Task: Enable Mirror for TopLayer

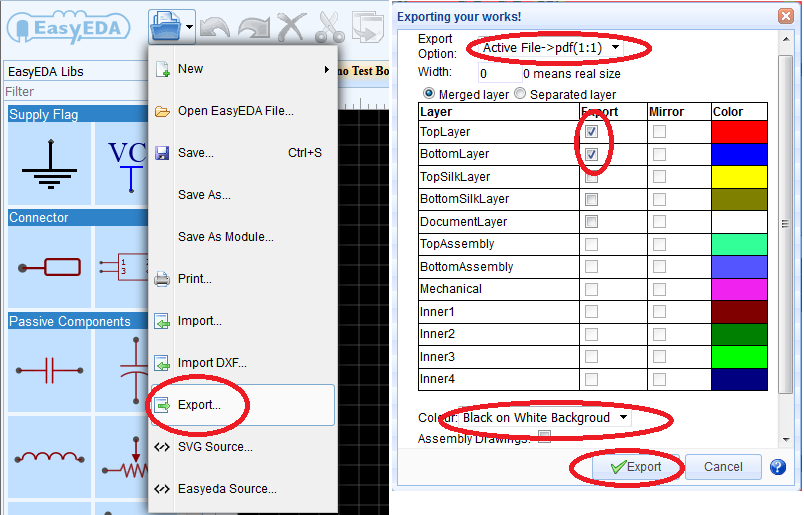Action: (x=659, y=132)
